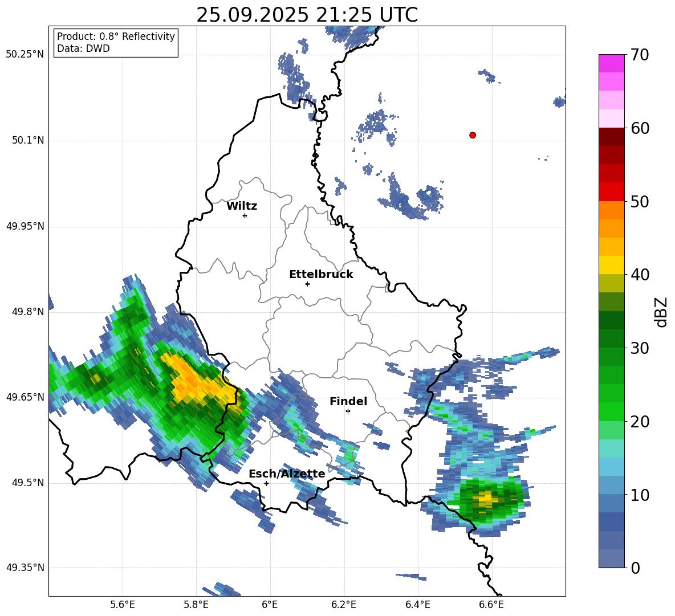Screen dimensions: 675x616
Task: Click the Ettelbruck city label
Action: (321, 275)
